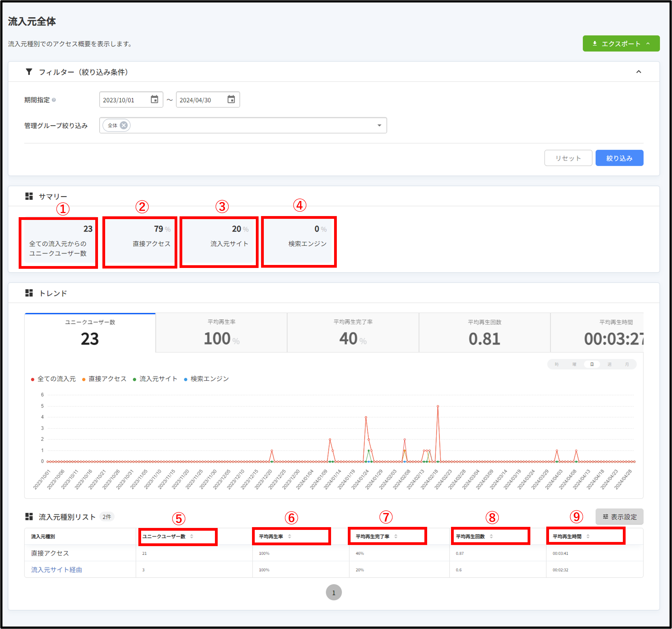672x629 pixels.
Task: Select the 平均再生完了率 trend tab
Action: [353, 333]
